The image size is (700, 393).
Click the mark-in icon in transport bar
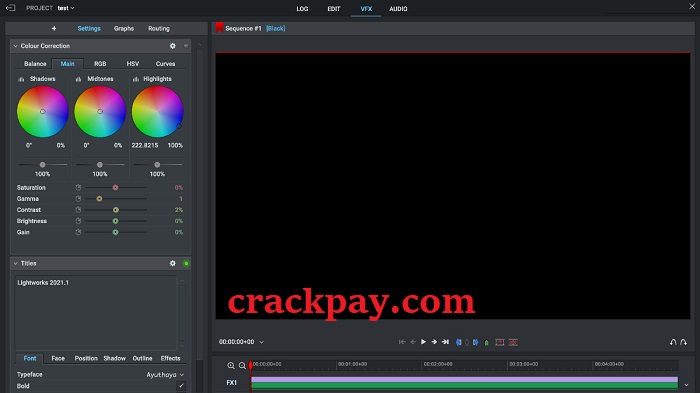pyautogui.click(x=458, y=343)
